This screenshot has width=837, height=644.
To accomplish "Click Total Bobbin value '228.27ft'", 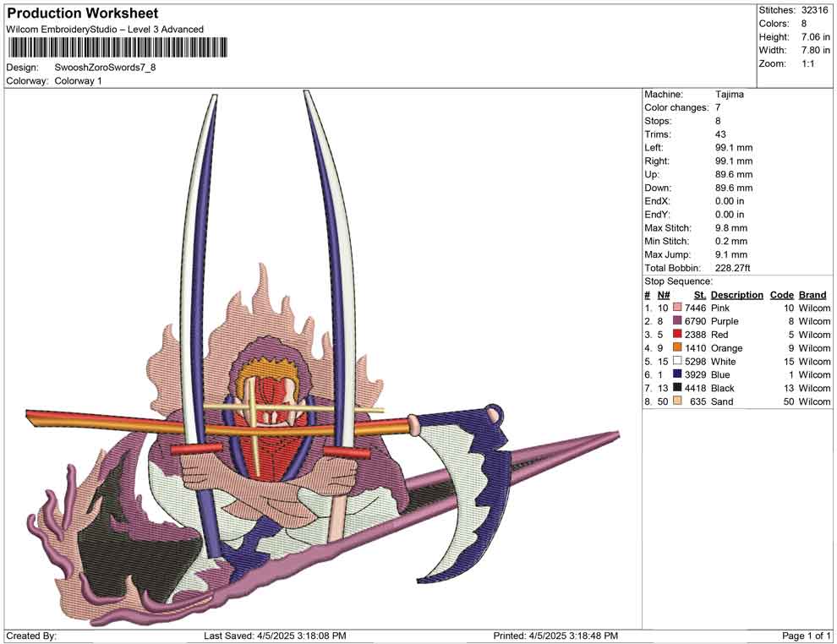I will click(734, 268).
